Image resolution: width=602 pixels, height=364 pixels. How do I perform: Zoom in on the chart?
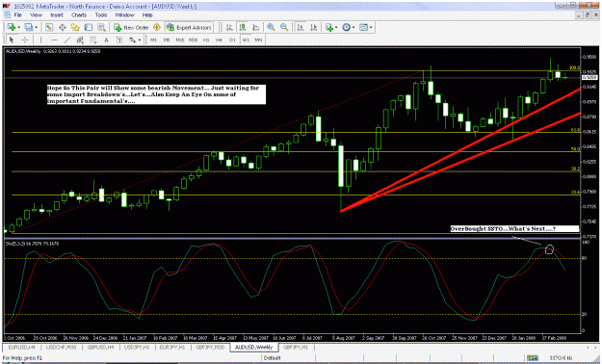pyautogui.click(x=271, y=27)
